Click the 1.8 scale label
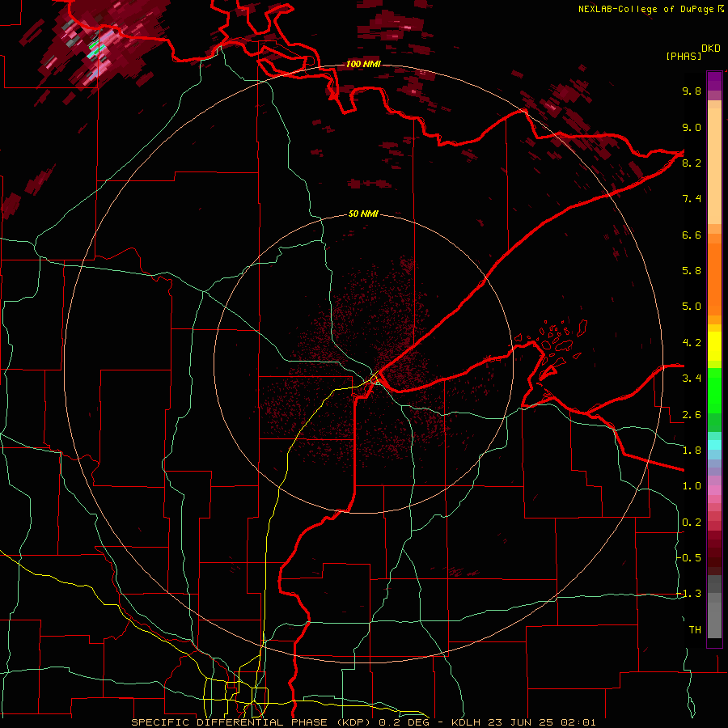This screenshot has width=728, height=728. [x=692, y=451]
